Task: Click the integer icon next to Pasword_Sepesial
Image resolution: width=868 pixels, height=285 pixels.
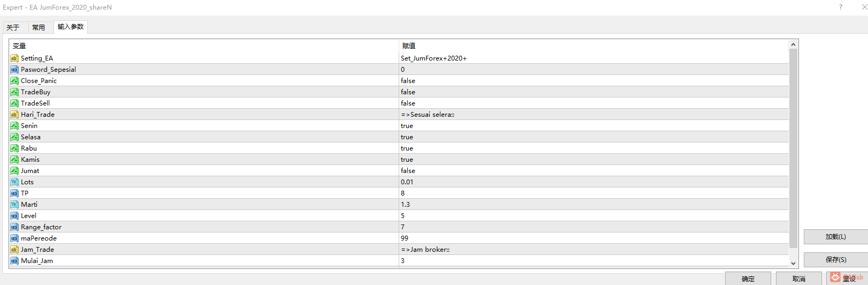Action: pyautogui.click(x=14, y=70)
